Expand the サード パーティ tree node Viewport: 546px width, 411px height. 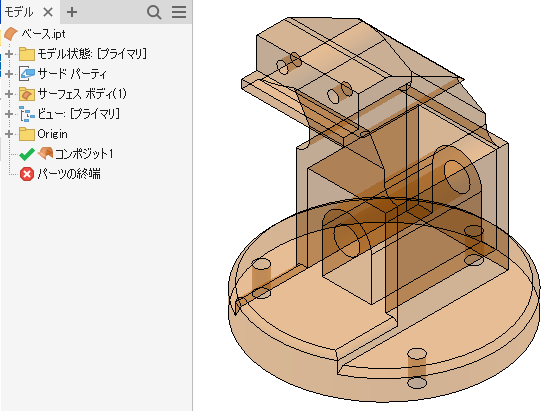pyautogui.click(x=9, y=74)
